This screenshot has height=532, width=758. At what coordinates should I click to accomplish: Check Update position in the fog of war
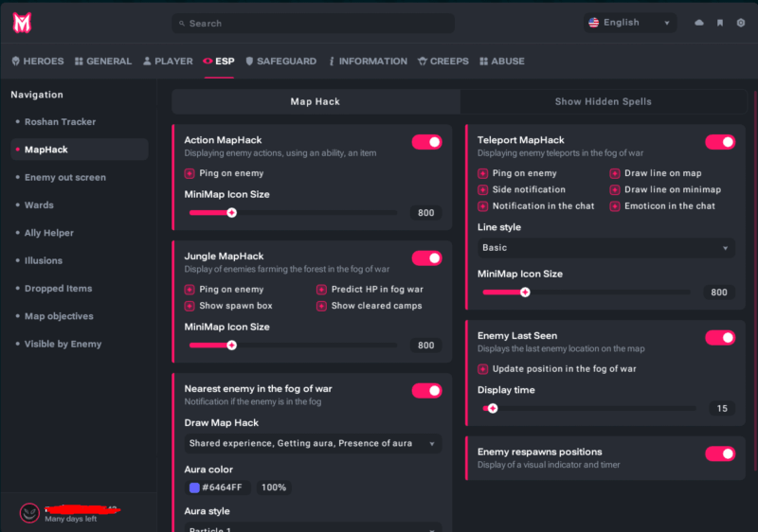pyautogui.click(x=483, y=369)
